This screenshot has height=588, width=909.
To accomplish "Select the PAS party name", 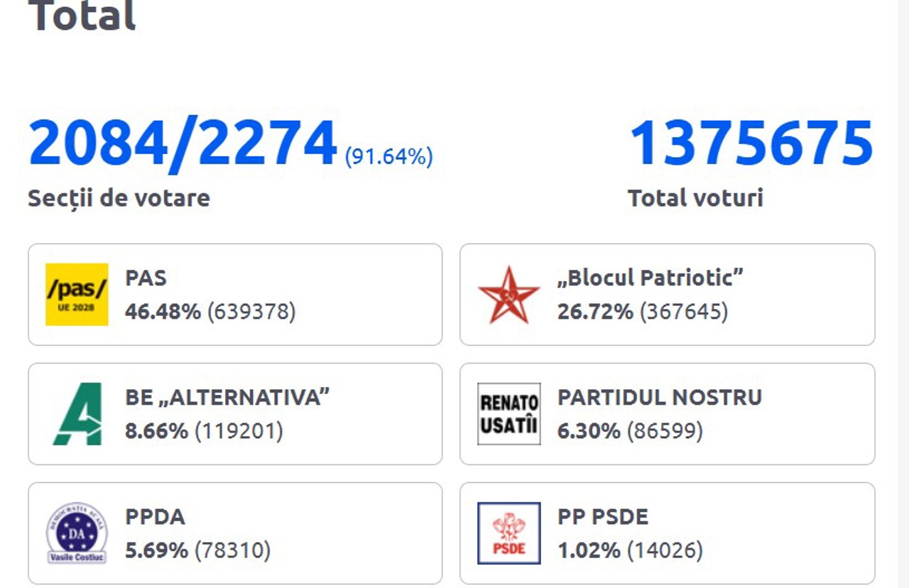I will [146, 278].
